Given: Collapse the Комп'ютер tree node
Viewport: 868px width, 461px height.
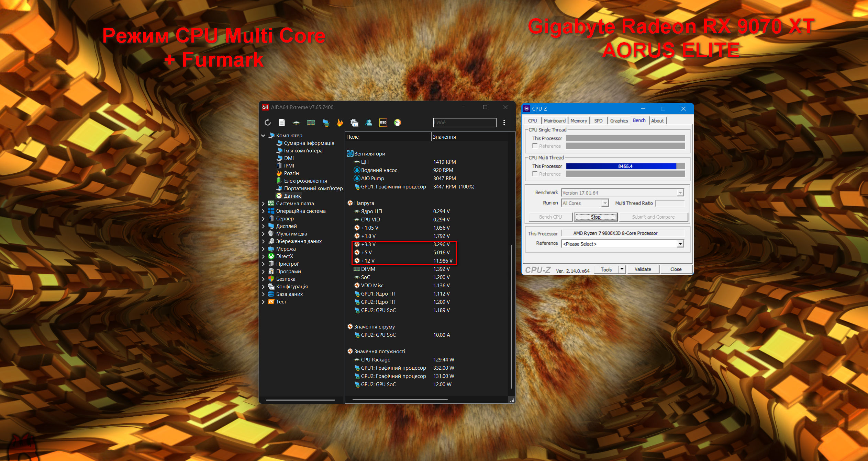Looking at the screenshot, I should click(263, 136).
